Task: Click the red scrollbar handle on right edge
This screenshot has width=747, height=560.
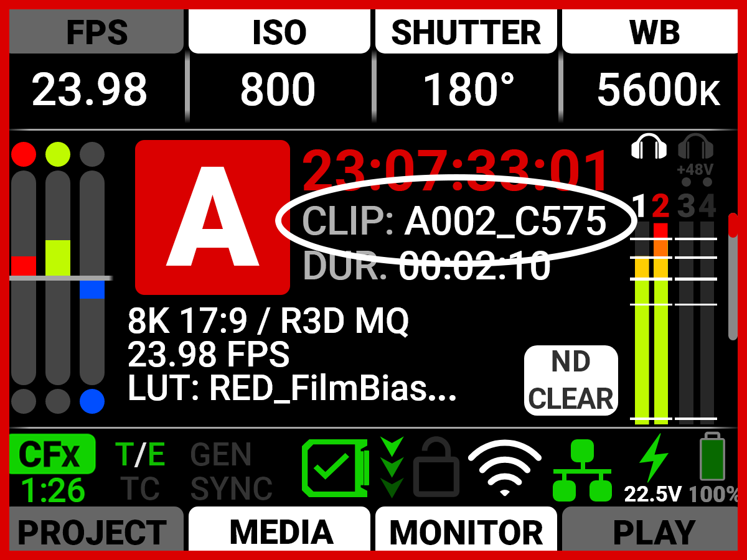Action: tap(733, 225)
